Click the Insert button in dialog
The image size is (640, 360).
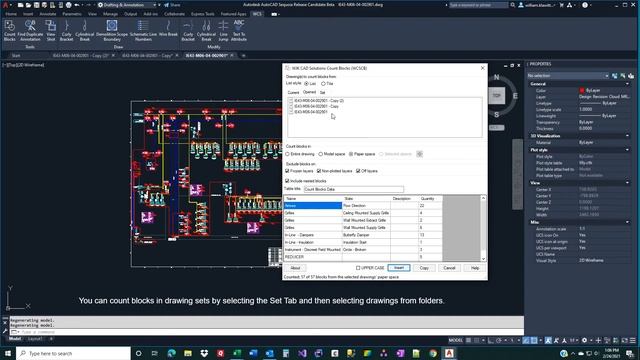[x=399, y=268]
